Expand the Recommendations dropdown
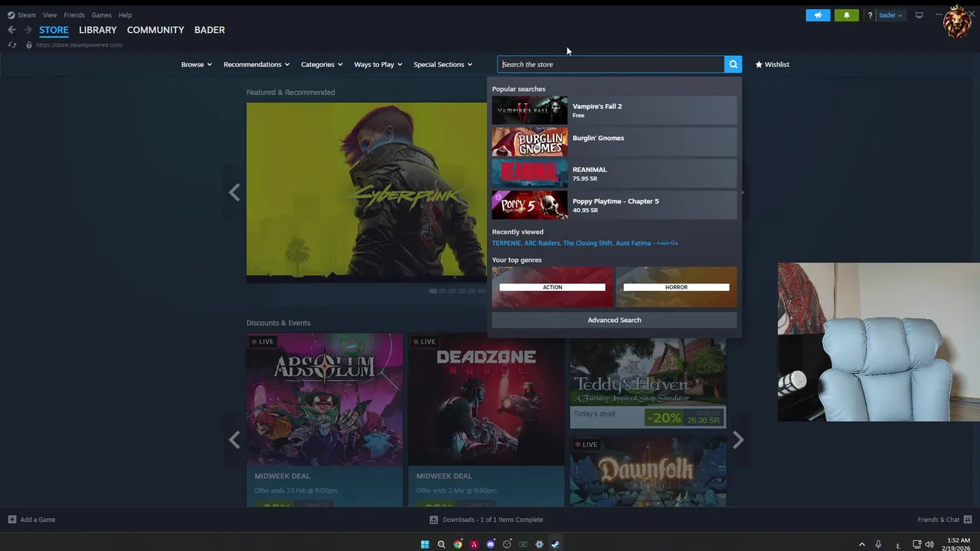The image size is (980, 551). (256, 64)
